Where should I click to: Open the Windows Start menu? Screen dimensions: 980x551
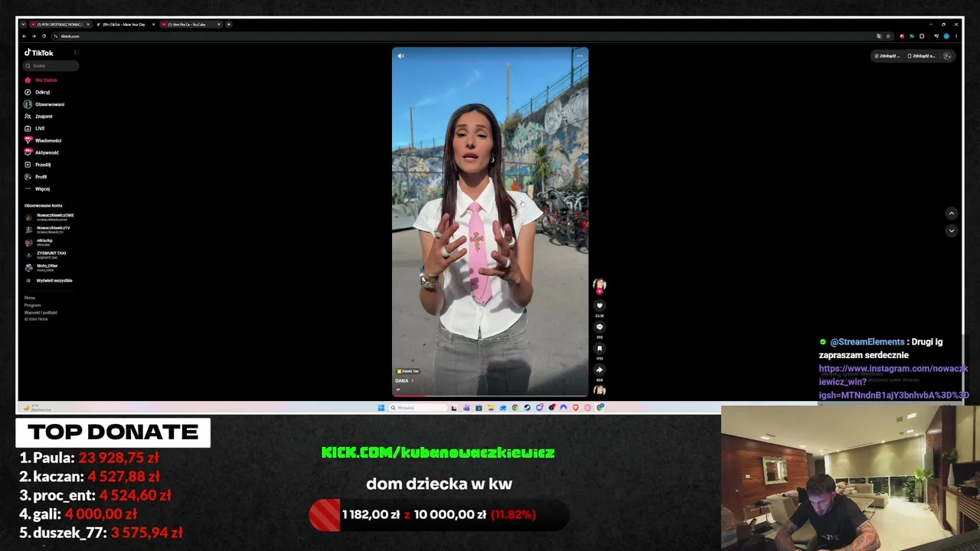click(x=381, y=408)
